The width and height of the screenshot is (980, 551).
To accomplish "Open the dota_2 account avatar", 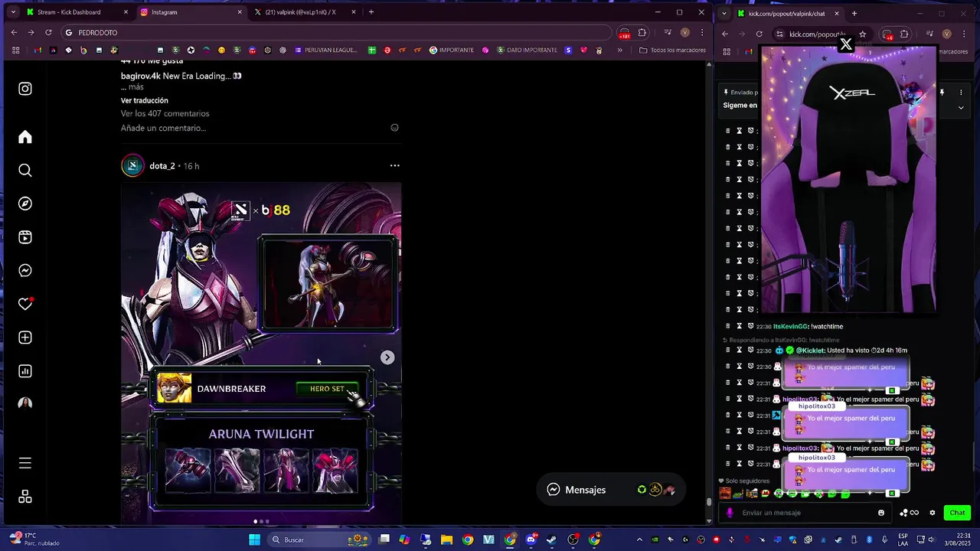I will (x=132, y=165).
